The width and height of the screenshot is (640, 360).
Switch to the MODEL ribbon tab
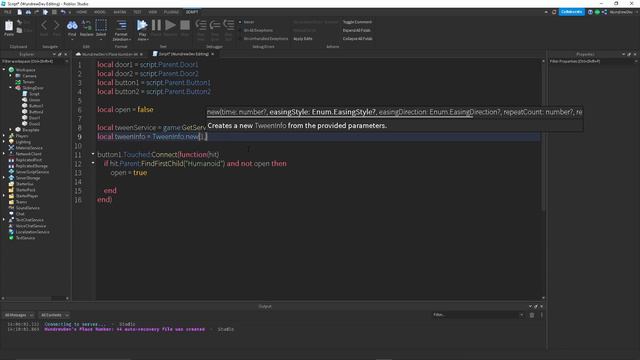pos(100,12)
